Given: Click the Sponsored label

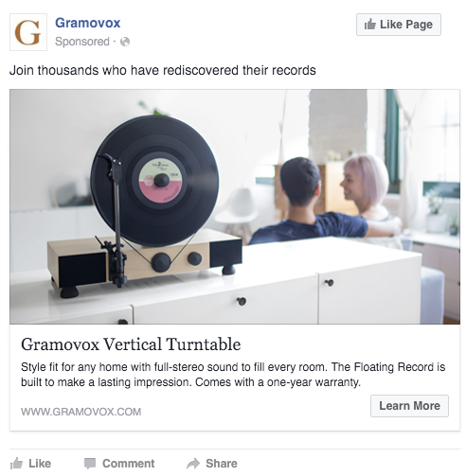Looking at the screenshot, I should click(x=82, y=42).
